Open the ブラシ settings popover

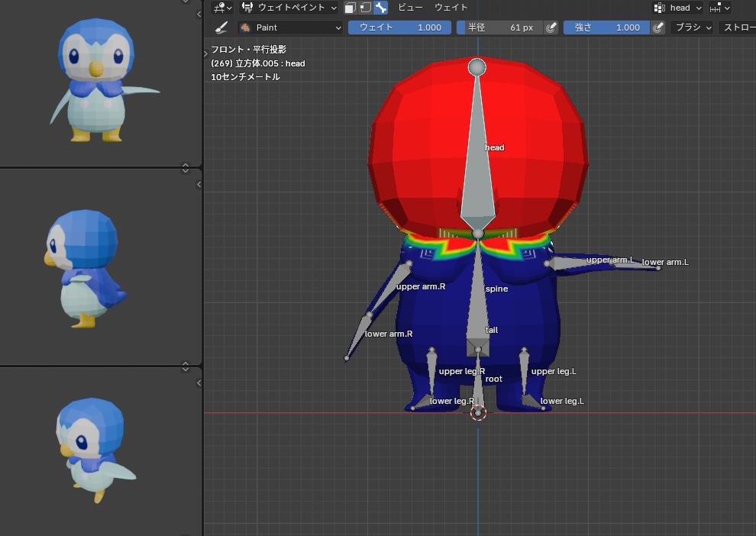pos(693,27)
